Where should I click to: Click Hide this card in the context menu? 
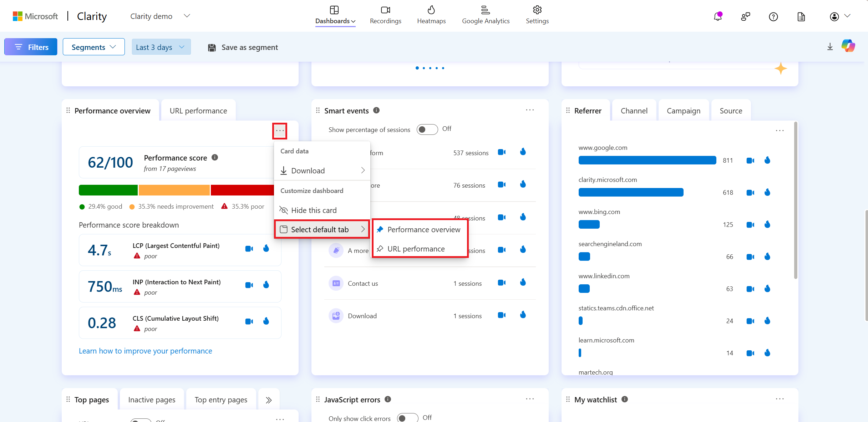(x=313, y=209)
